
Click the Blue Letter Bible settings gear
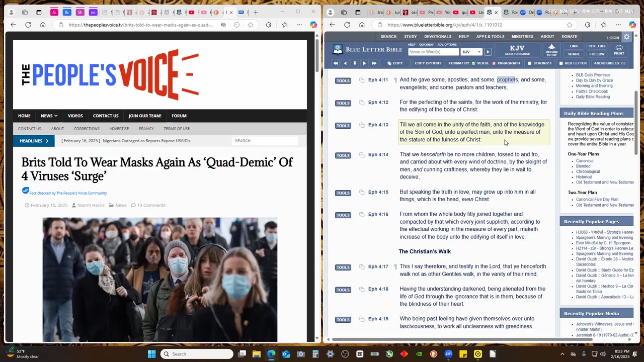[627, 37]
